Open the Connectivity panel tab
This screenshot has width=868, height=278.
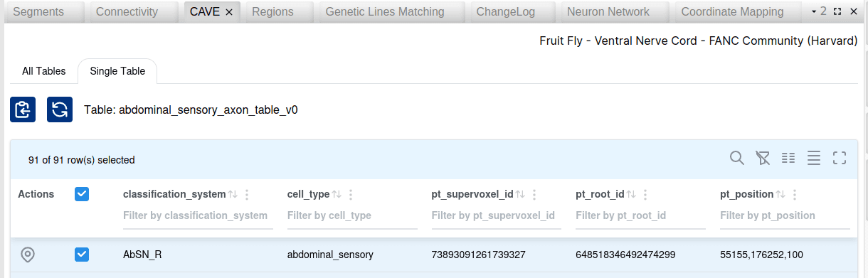coord(127,11)
